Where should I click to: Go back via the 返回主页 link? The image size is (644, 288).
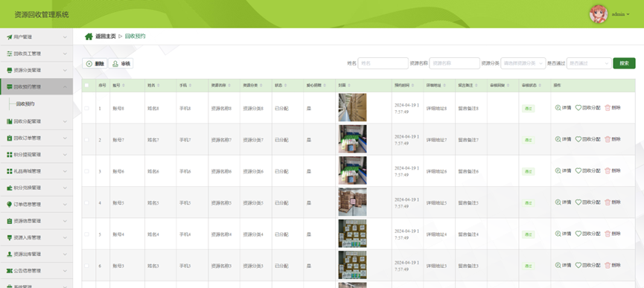106,36
